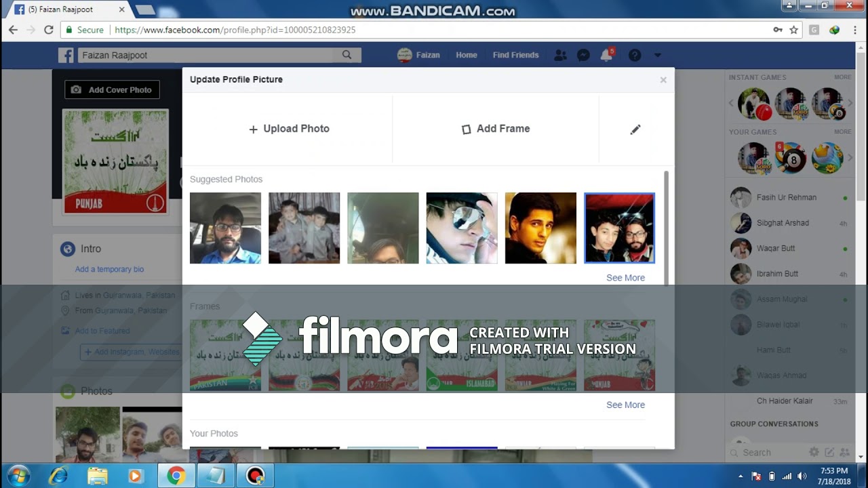Click the Secure padlock indicator
868x488 pixels.
pyautogui.click(x=84, y=30)
